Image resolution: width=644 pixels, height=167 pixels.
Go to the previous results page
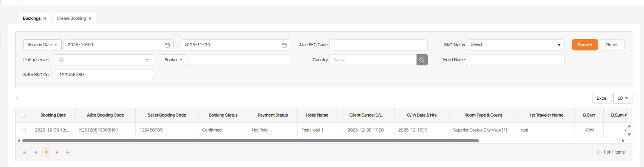tap(35, 152)
